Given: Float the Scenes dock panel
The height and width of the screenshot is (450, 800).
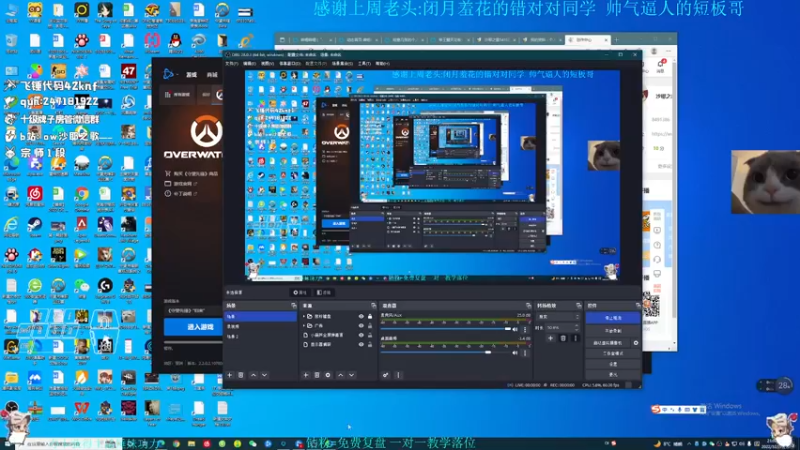Looking at the screenshot, I should 293,306.
